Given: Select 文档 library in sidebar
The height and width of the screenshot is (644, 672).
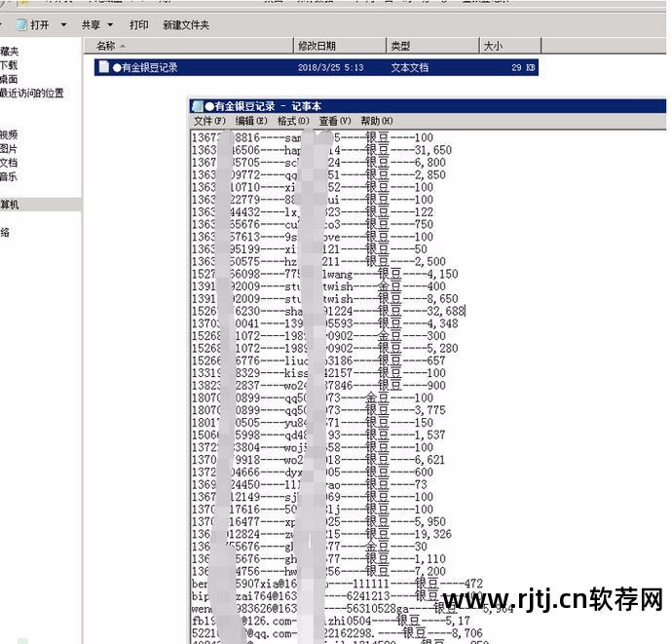Looking at the screenshot, I should 9,163.
